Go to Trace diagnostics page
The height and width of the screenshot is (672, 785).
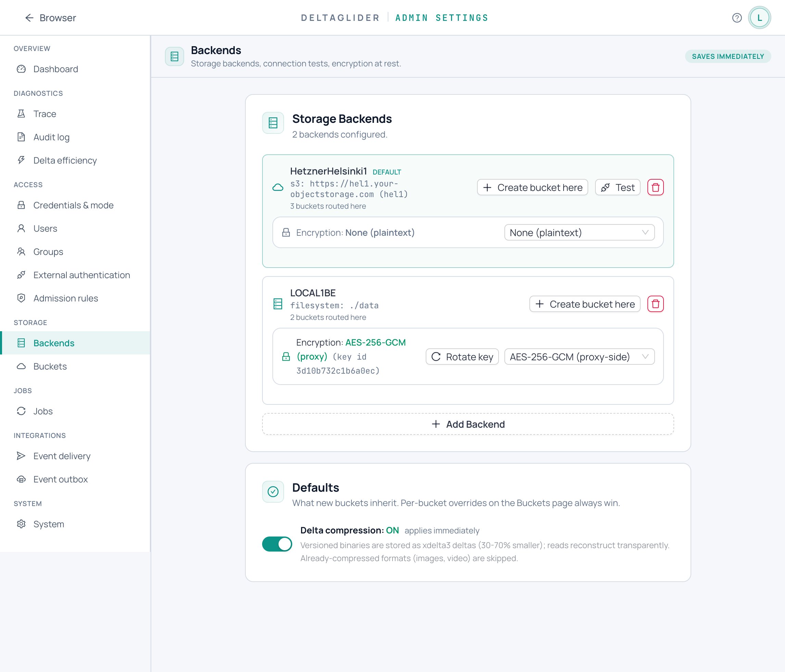coord(76,114)
